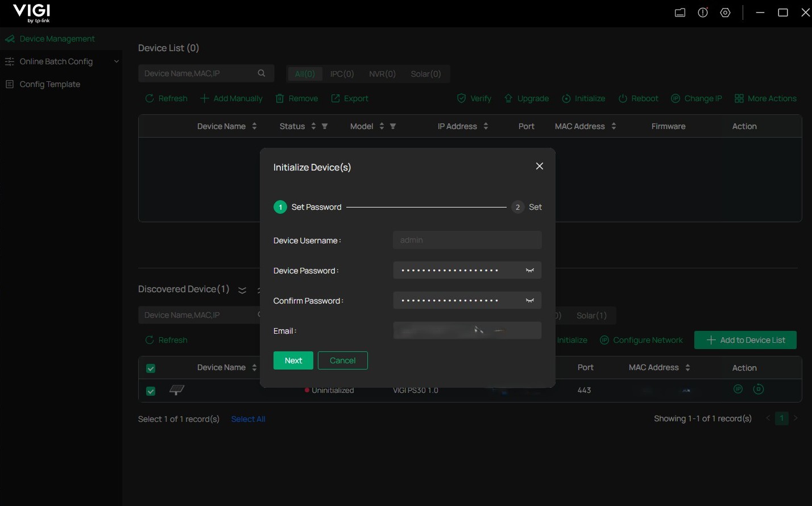Collapse the Discovered Device section chevron
This screenshot has height=506, width=812.
[x=242, y=290]
